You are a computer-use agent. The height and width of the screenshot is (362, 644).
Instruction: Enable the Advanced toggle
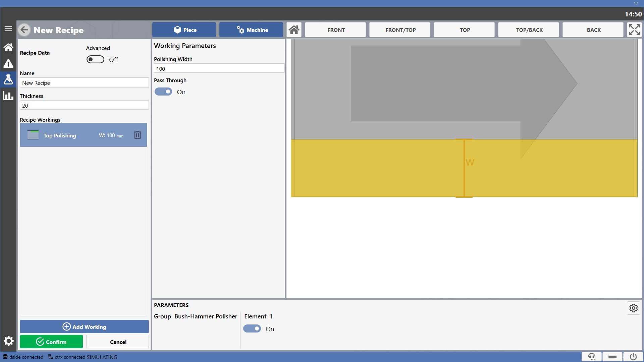pos(96,59)
